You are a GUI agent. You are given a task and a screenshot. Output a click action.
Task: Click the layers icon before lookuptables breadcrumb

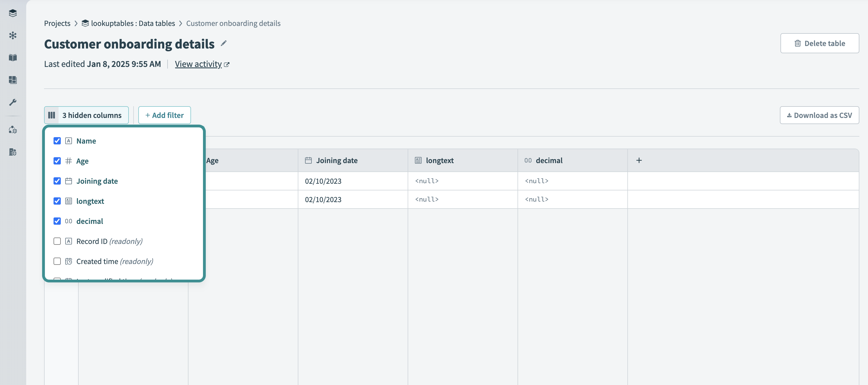(x=85, y=23)
